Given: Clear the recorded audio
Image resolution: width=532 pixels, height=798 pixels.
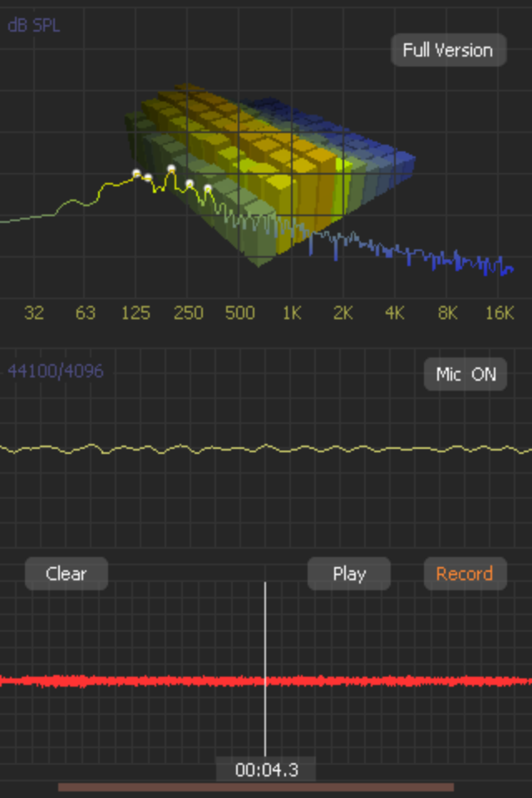Looking at the screenshot, I should [x=66, y=574].
